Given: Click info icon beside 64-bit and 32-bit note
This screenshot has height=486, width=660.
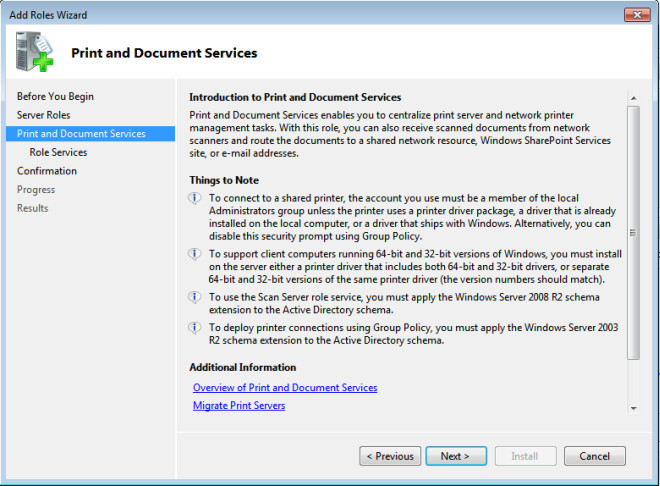Looking at the screenshot, I should (194, 254).
